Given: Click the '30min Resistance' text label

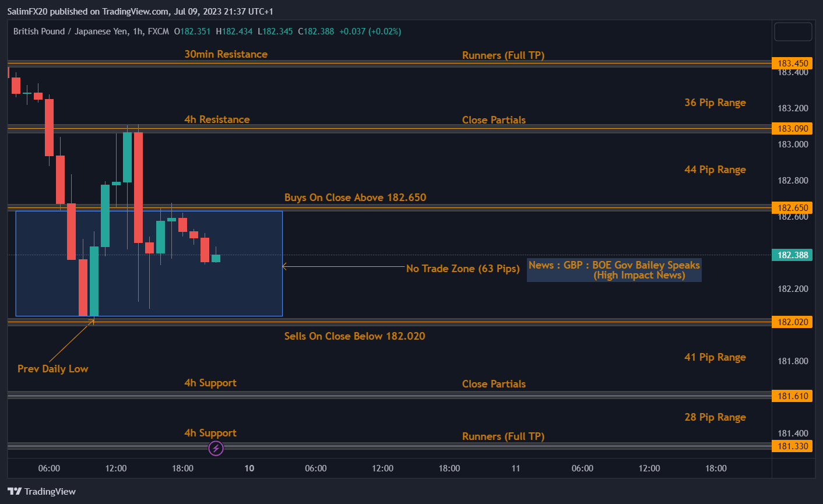Looking at the screenshot, I should click(x=226, y=54).
